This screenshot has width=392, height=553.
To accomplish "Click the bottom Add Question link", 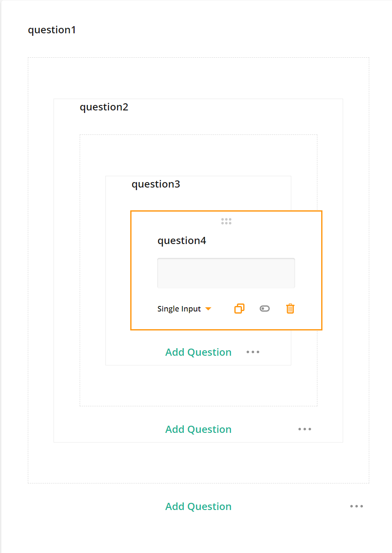I will [198, 506].
